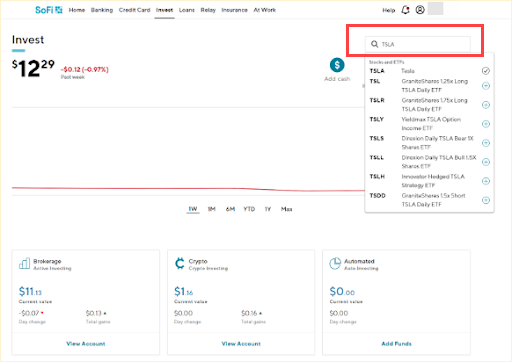Screen dimensions: 512x362
Task: Choose Yieldmax TSLA Option Income ETF result
Action: point(429,124)
